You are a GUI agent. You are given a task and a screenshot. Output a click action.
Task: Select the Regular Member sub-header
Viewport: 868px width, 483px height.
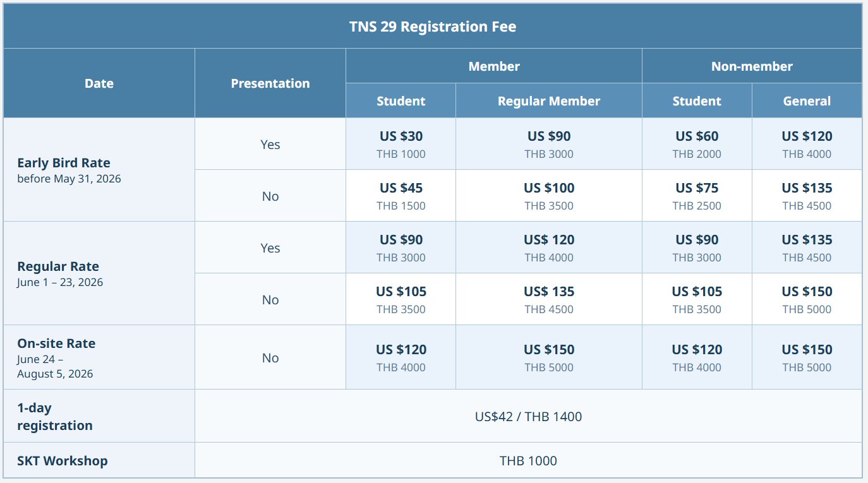click(549, 101)
